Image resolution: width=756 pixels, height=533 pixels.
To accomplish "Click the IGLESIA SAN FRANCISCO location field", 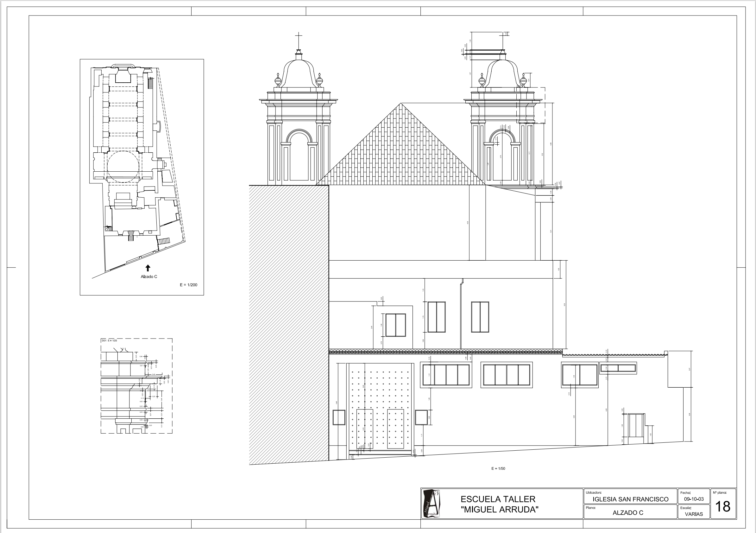I will [630, 499].
